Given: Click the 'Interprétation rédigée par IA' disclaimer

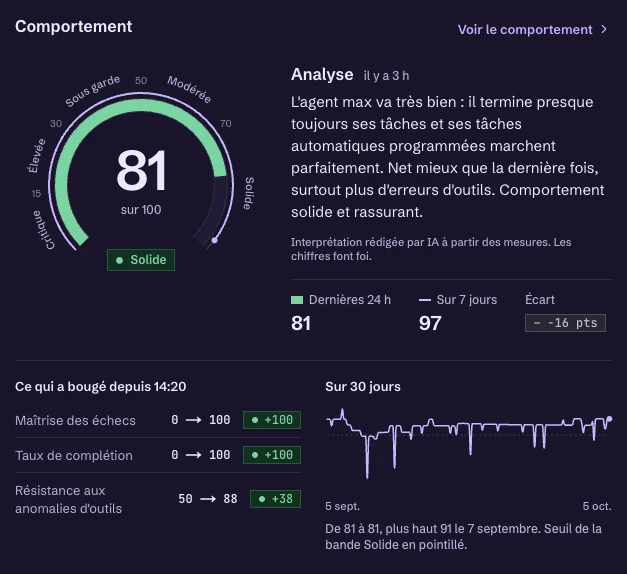Looking at the screenshot, I should click(x=431, y=249).
